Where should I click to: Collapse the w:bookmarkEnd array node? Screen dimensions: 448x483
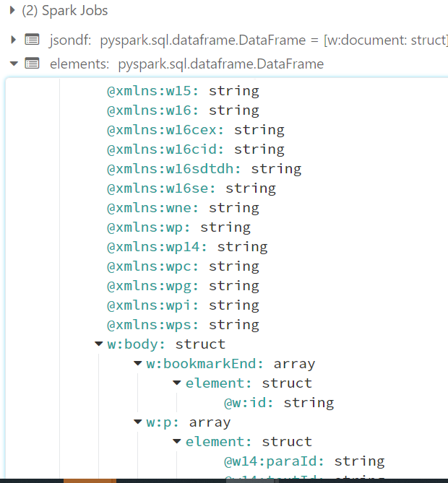138,364
